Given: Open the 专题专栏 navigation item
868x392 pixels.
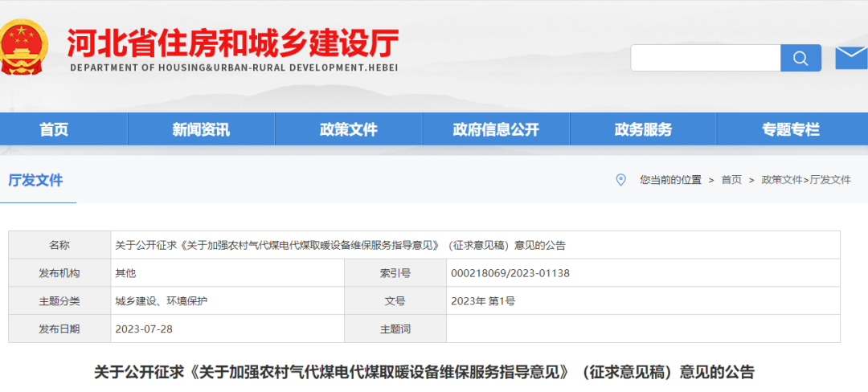Looking at the screenshot, I should click(x=791, y=129).
